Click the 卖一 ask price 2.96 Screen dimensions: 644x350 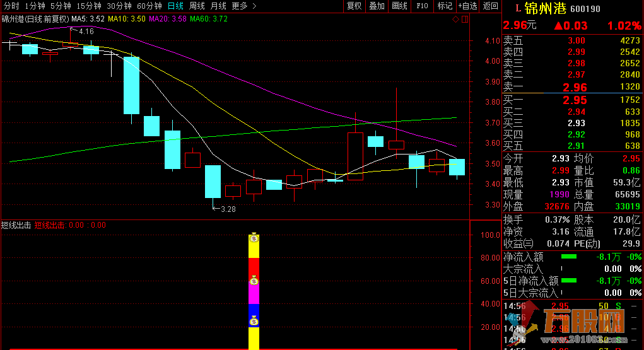click(575, 88)
